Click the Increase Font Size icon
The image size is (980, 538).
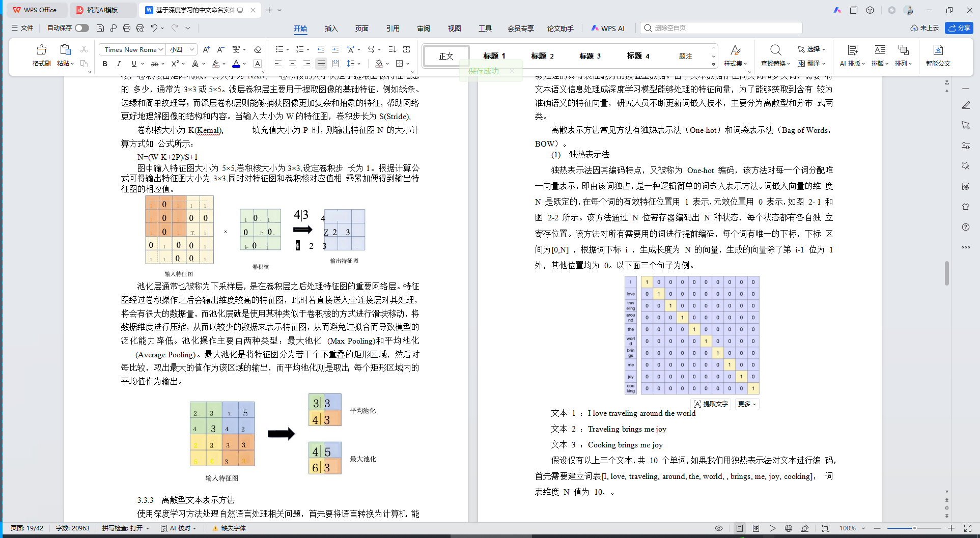pos(206,49)
